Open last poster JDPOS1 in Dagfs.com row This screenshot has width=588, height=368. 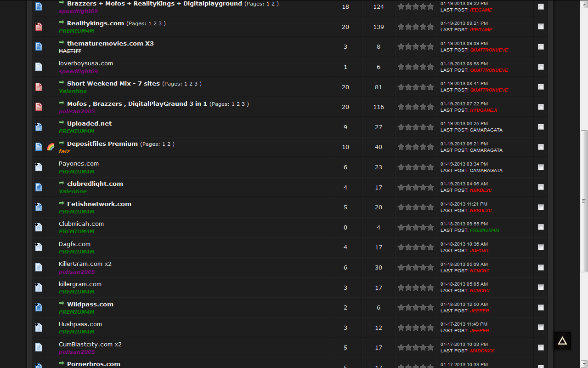coord(479,251)
